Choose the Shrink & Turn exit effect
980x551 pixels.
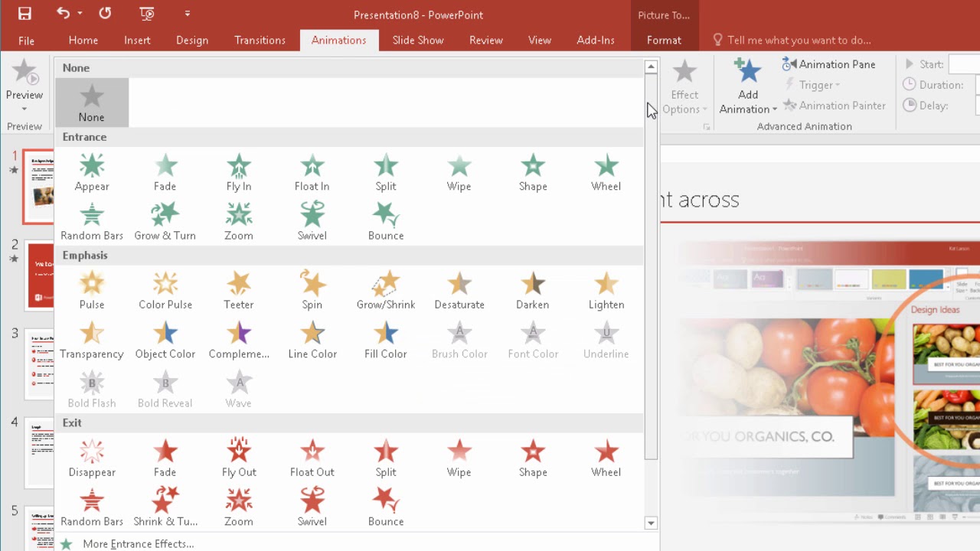pos(165,507)
